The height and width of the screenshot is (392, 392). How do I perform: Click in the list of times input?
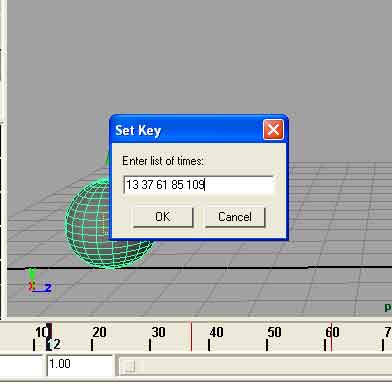point(199,185)
